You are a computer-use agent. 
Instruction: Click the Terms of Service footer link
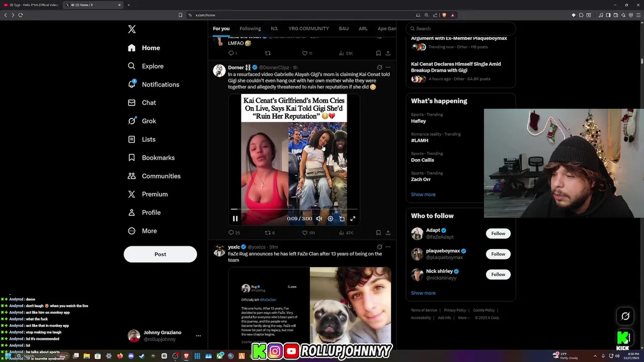[424, 310]
